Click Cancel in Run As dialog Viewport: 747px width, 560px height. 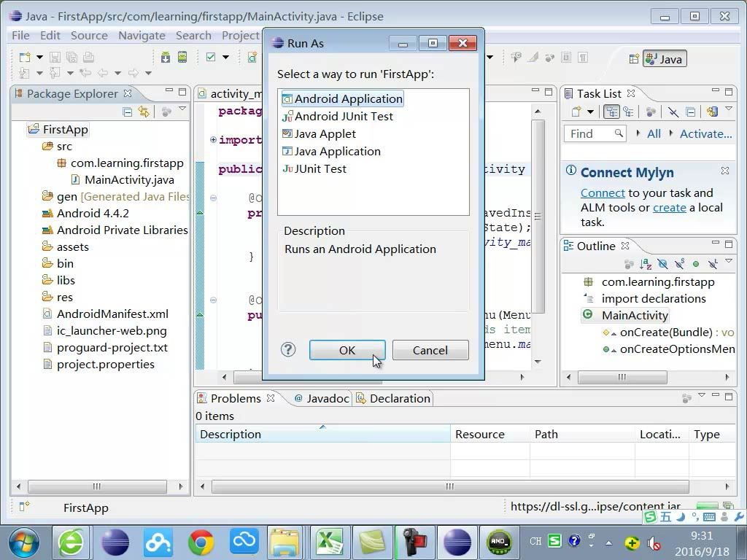coord(430,350)
